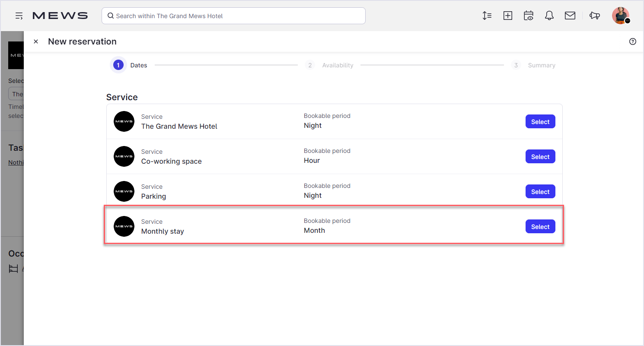Open the timeline sort icon
The height and width of the screenshot is (346, 644).
coord(487,16)
